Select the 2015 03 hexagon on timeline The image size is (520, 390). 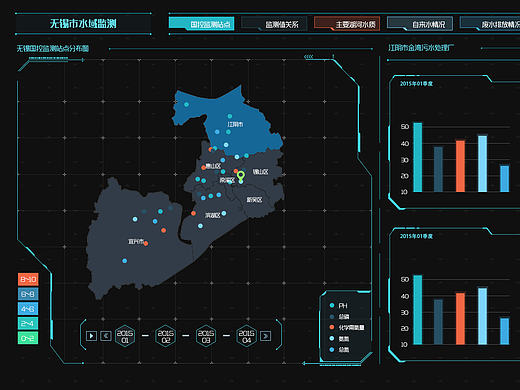[x=206, y=336]
